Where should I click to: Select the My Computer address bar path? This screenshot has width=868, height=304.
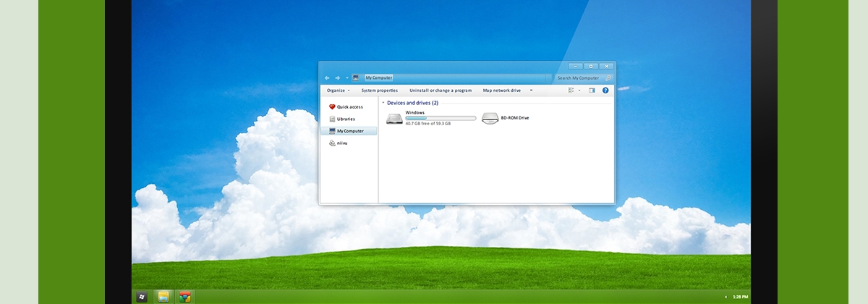pos(378,77)
